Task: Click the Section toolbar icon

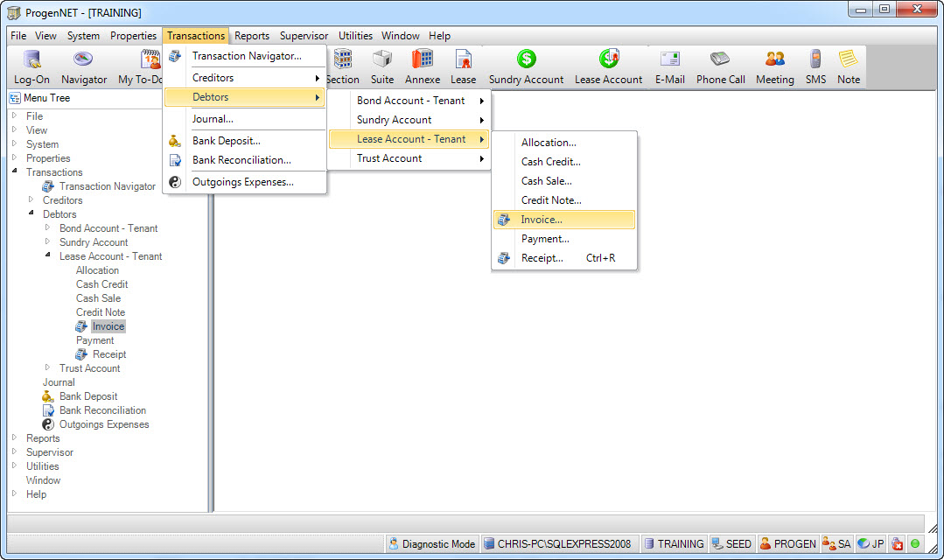Action: (343, 59)
